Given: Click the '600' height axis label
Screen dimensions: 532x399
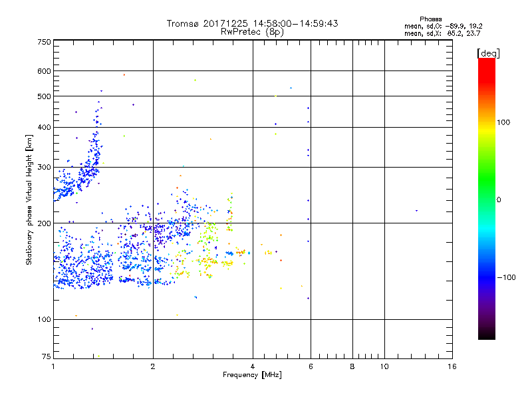Looking at the screenshot, I should click(44, 71).
